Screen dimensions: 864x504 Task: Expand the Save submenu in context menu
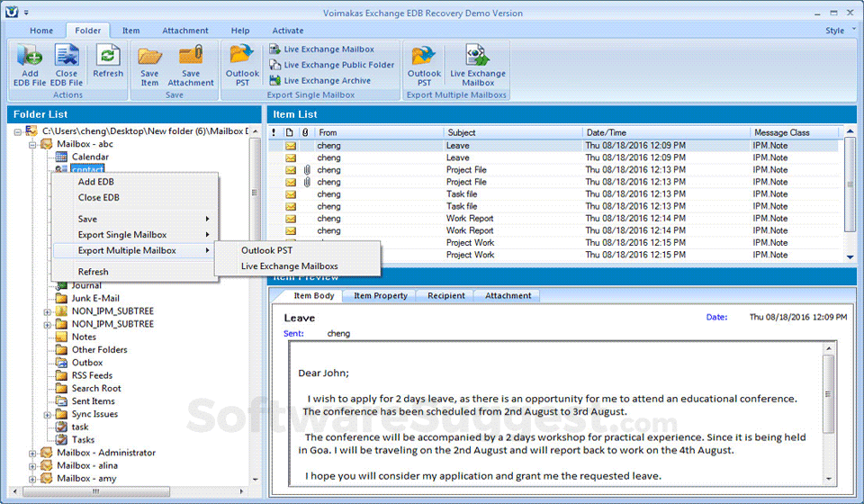[134, 219]
